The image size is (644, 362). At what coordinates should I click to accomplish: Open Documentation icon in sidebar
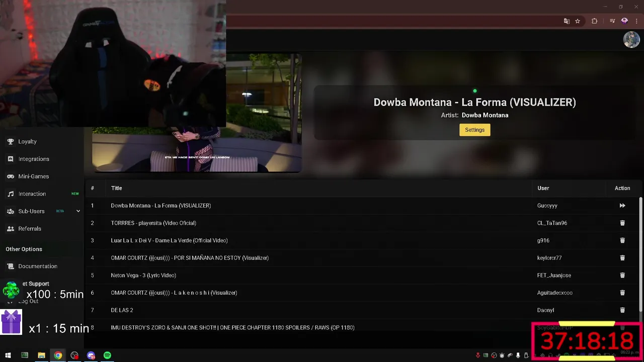10,266
